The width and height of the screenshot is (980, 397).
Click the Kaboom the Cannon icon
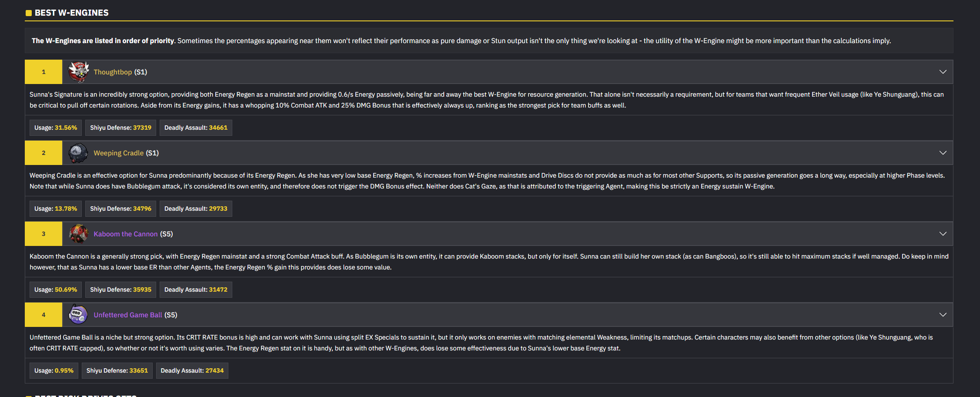[x=78, y=234]
